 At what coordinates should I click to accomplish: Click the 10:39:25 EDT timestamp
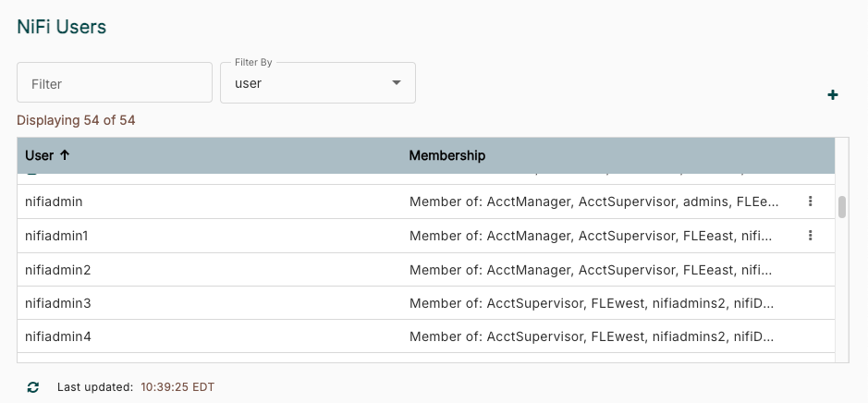[177, 387]
